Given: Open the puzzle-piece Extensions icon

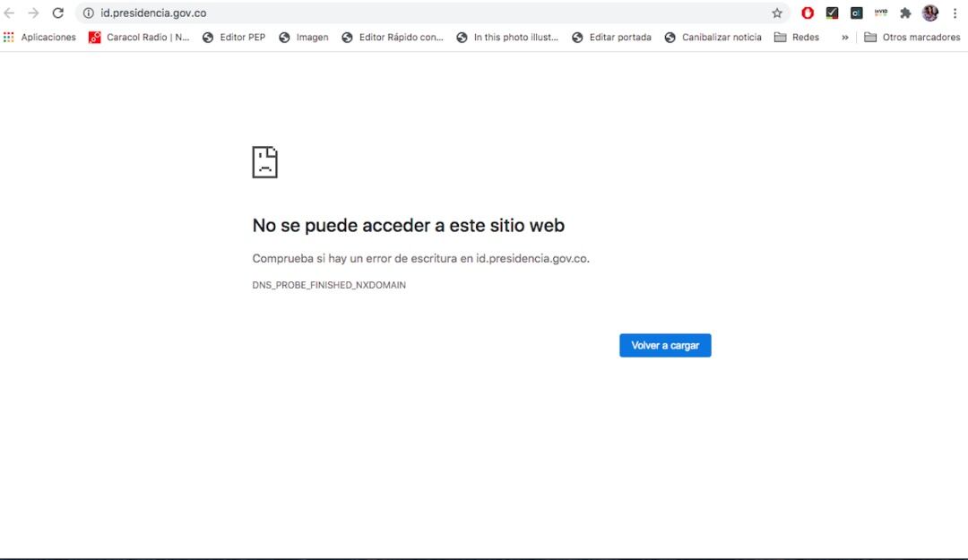Looking at the screenshot, I should tap(905, 13).
